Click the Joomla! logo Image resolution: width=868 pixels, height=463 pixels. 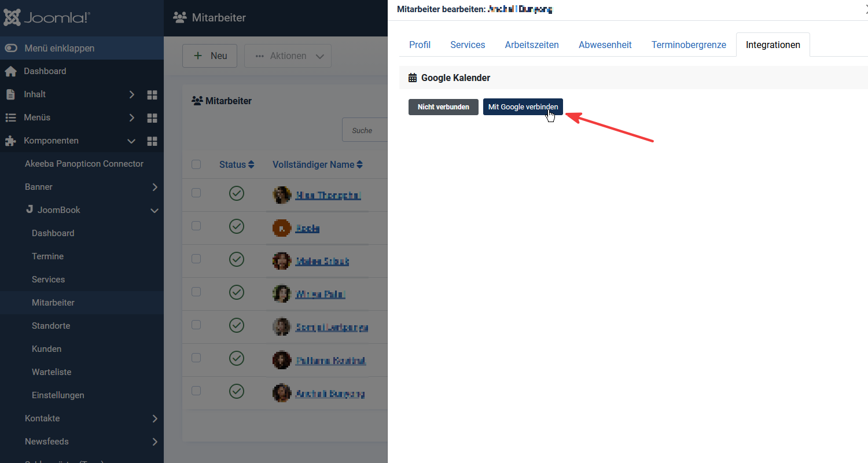(x=47, y=17)
